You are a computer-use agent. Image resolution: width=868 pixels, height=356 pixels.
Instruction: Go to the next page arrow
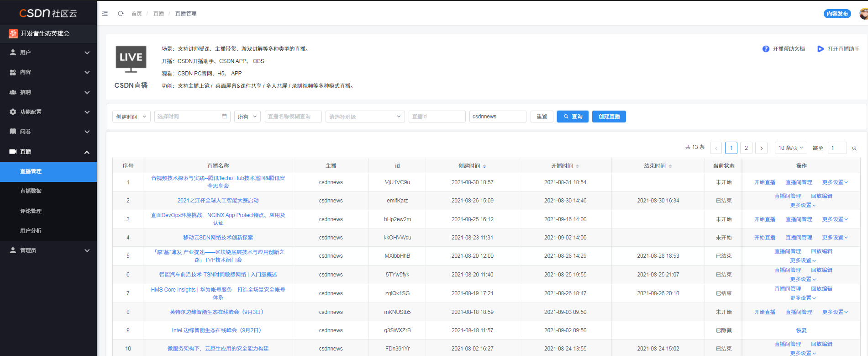point(761,148)
